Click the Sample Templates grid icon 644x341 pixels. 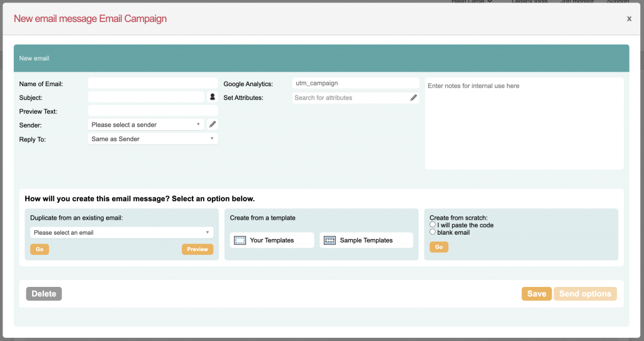pos(330,240)
